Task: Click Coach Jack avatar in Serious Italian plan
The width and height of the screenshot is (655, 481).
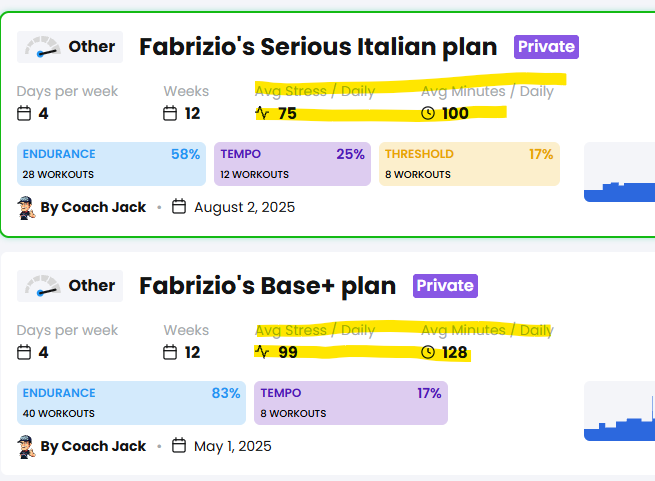Action: coord(26,208)
